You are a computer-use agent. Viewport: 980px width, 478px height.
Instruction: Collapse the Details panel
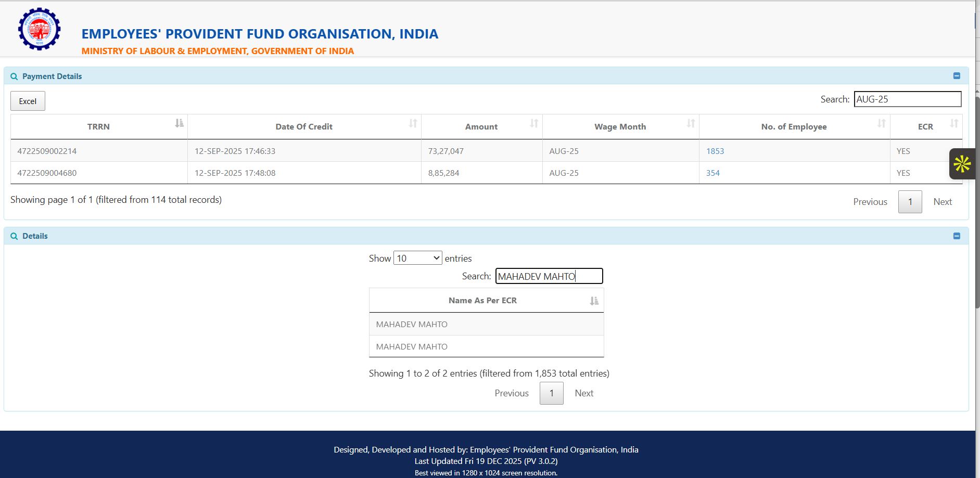(957, 236)
